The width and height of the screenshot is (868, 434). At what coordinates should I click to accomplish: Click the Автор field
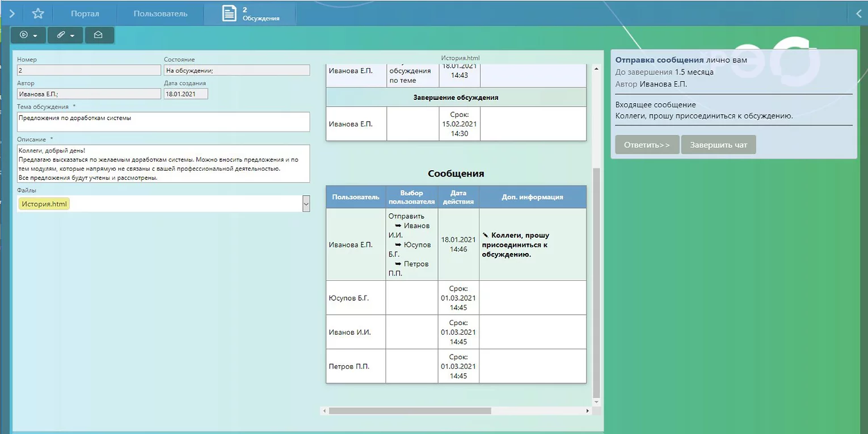click(x=89, y=94)
